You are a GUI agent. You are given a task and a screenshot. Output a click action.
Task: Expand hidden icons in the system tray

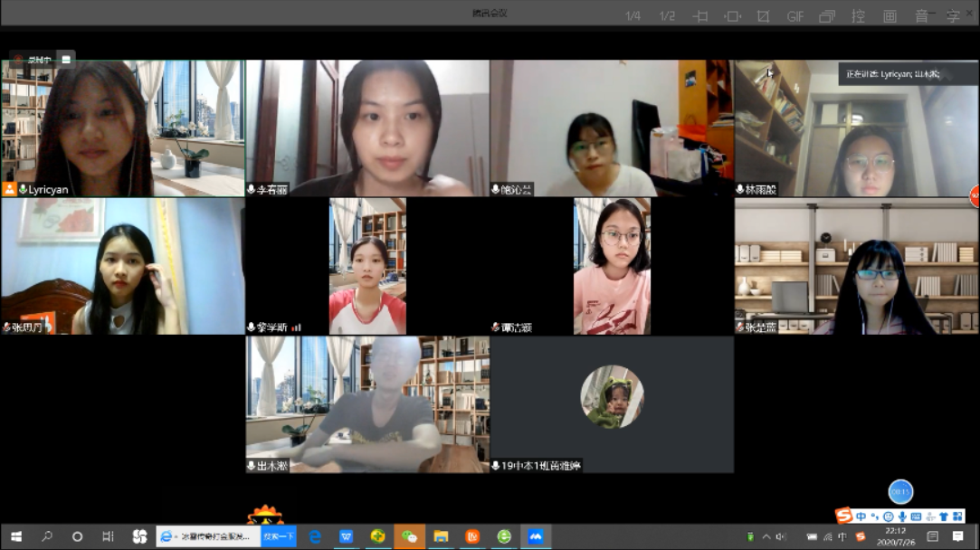766,536
